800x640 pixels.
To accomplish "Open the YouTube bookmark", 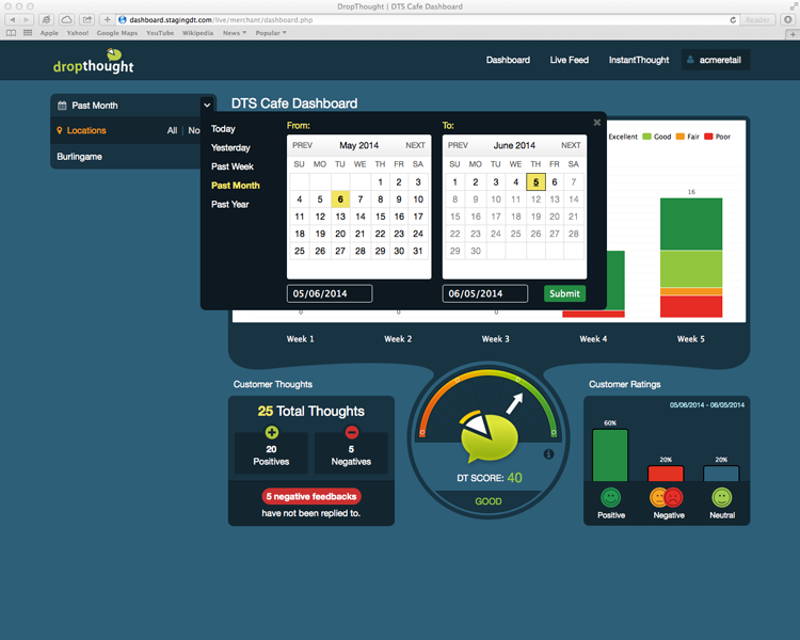I will pos(160,33).
